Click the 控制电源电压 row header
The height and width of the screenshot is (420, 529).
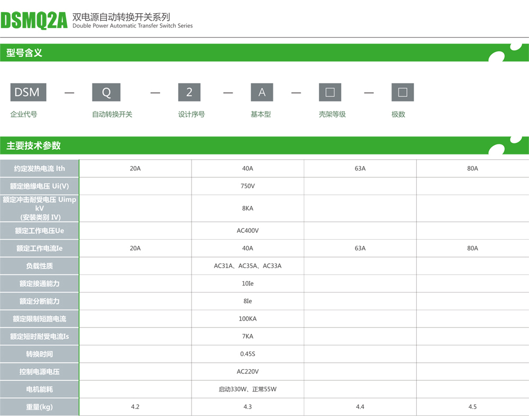coord(40,371)
